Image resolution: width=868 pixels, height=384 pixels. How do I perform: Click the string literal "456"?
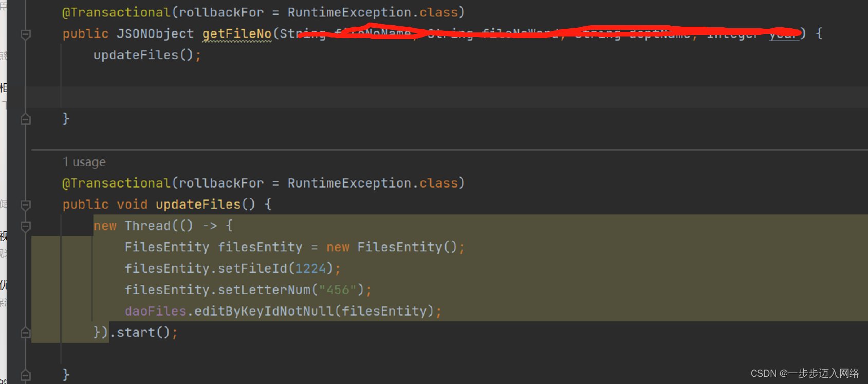click(x=338, y=290)
